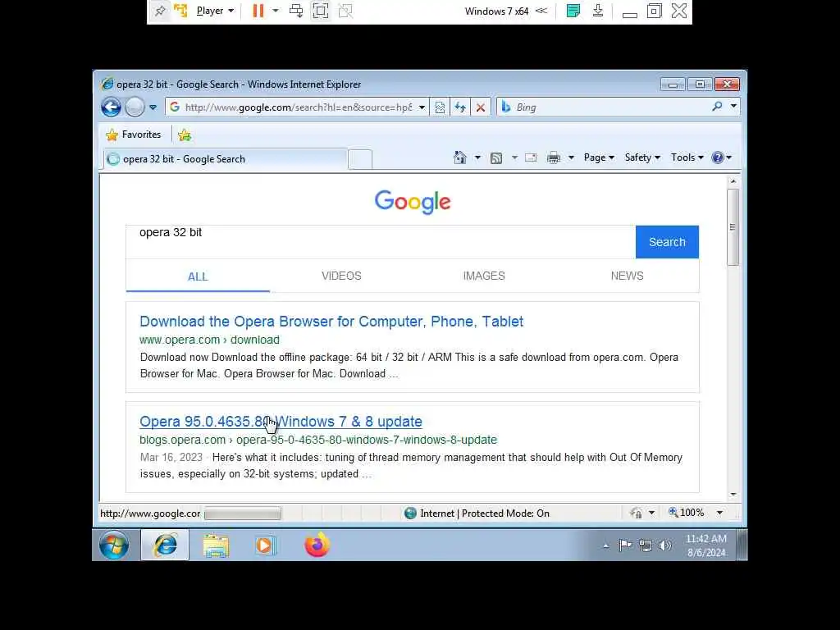Viewport: 840px width, 630px height.
Task: Select the 'opera 32 bit - Google Search' tab
Action: (x=225, y=159)
